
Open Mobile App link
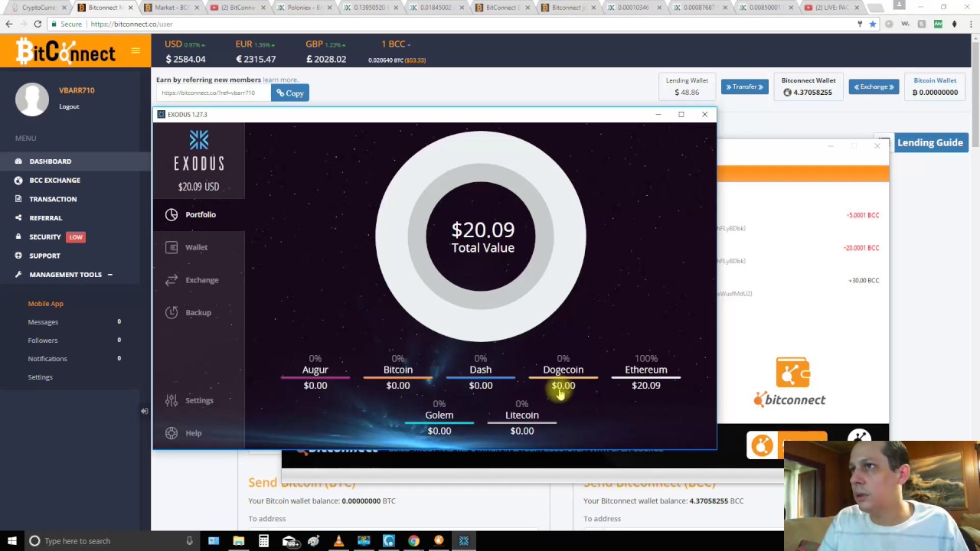click(x=45, y=304)
